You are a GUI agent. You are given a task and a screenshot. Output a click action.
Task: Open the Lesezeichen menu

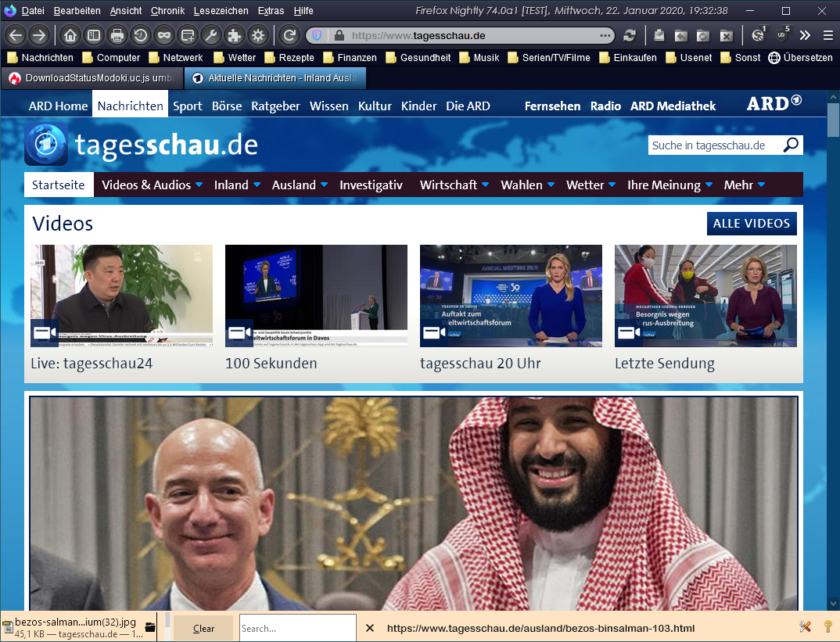point(221,11)
